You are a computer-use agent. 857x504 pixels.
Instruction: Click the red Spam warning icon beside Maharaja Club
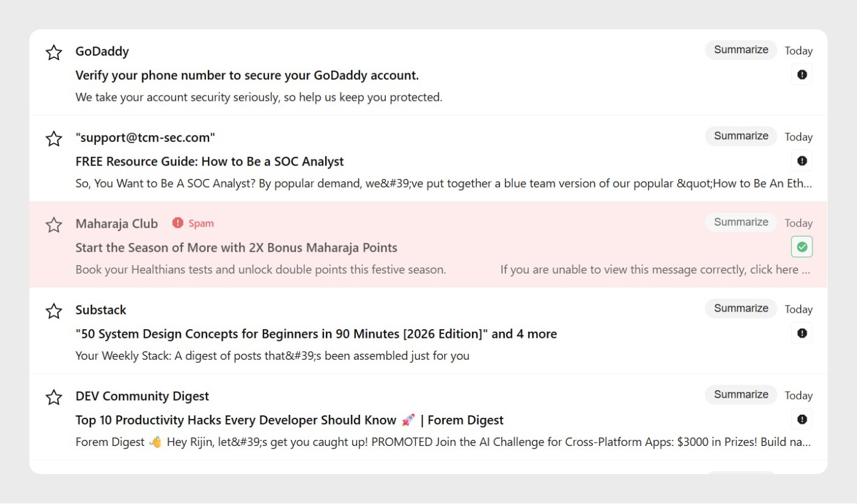177,223
